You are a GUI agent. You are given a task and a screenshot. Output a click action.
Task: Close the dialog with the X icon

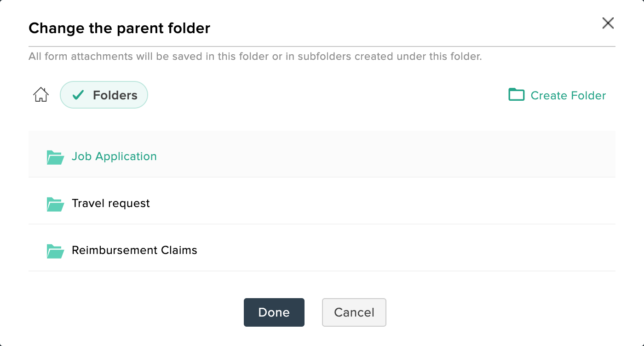(608, 23)
